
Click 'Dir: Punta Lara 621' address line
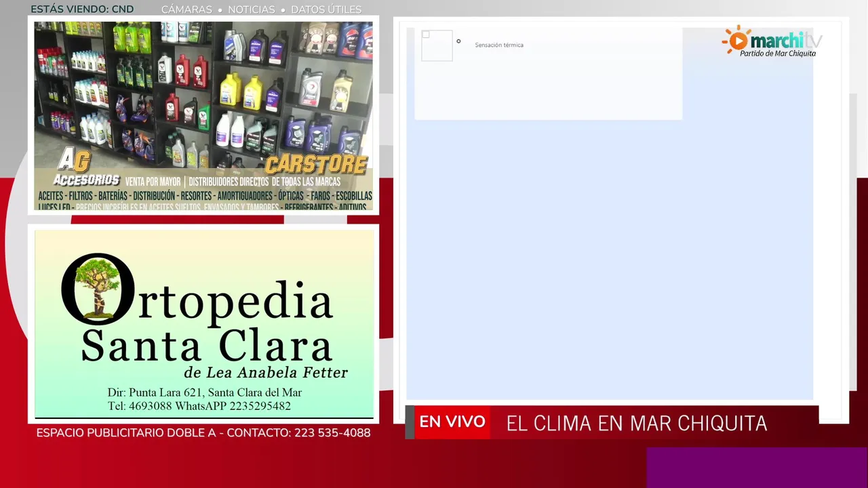tap(204, 392)
